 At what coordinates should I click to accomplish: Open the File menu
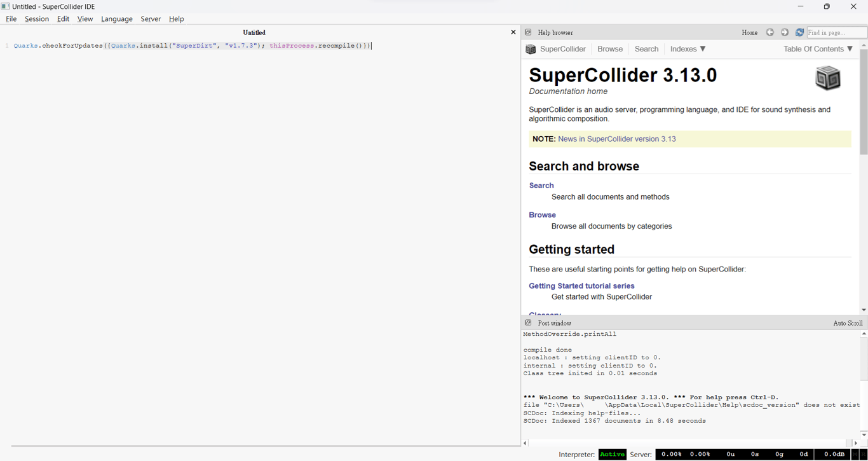tap(11, 19)
